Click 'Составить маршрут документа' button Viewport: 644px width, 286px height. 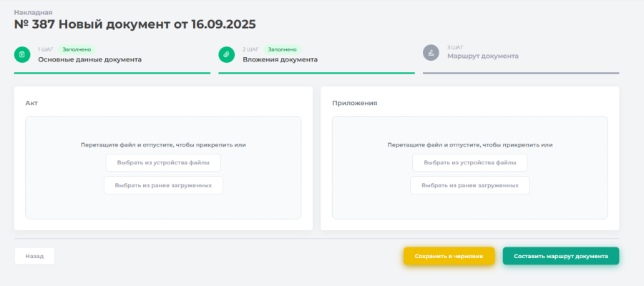(560, 256)
